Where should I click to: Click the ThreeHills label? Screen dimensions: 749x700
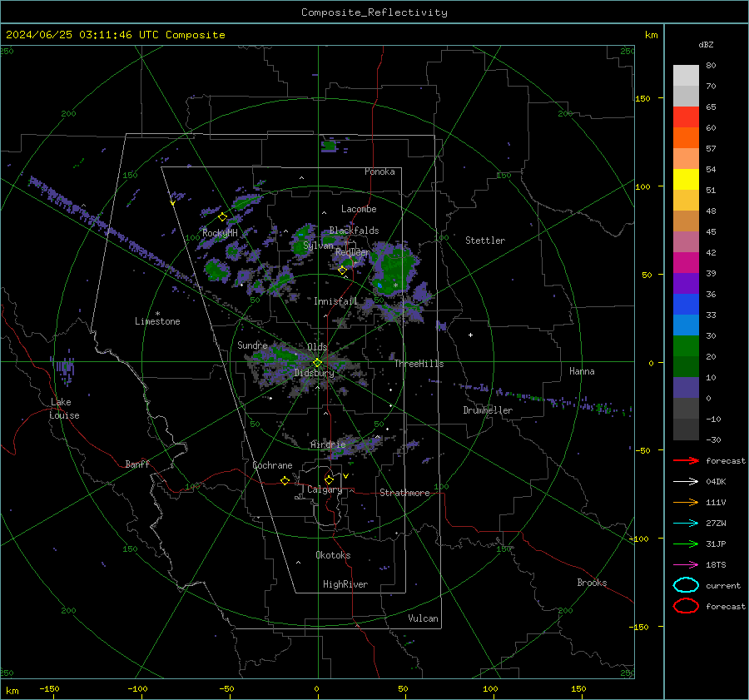(x=419, y=364)
